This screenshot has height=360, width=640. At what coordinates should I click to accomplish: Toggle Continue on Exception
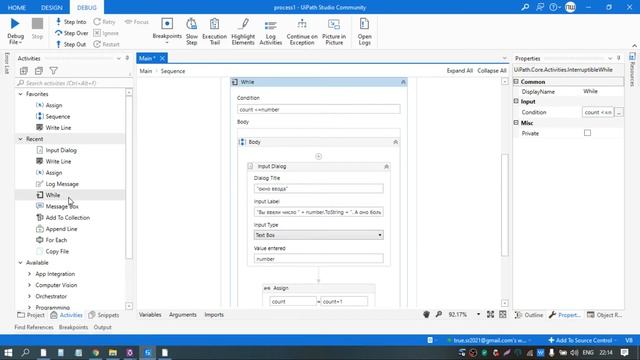pos(302,31)
